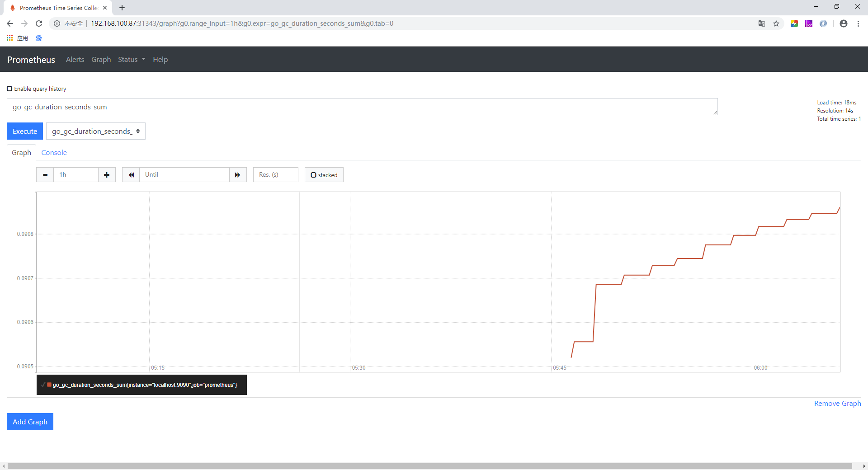Open the Chrome profile avatar

point(844,23)
